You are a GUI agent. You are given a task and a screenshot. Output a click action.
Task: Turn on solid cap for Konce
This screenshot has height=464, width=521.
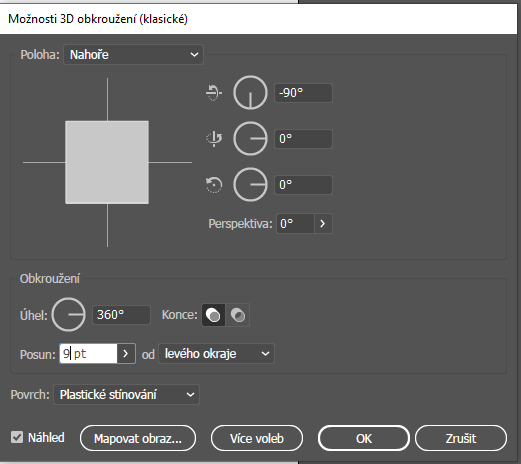[213, 315]
